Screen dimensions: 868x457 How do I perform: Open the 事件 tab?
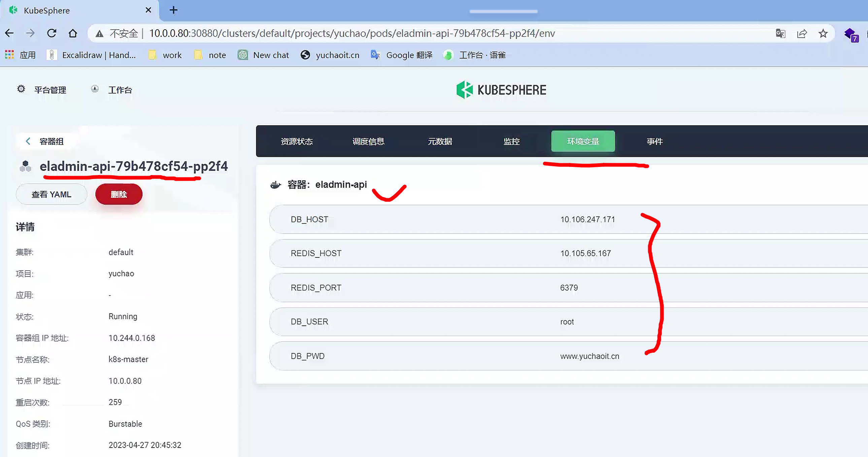point(655,141)
